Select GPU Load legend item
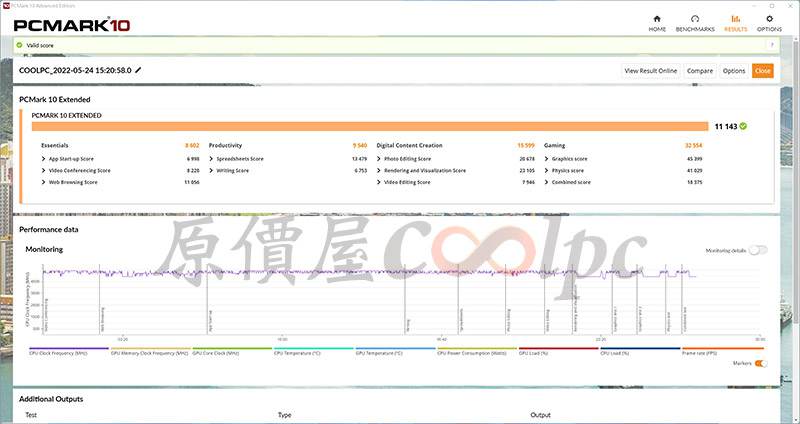 click(559, 352)
